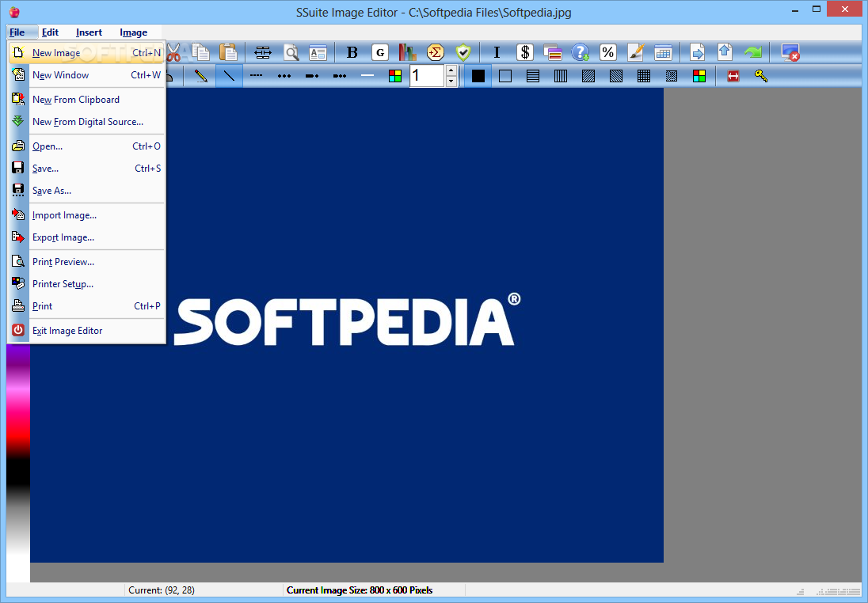Click the dollar sign toolbar icon
This screenshot has width=868, height=603.
(x=525, y=52)
